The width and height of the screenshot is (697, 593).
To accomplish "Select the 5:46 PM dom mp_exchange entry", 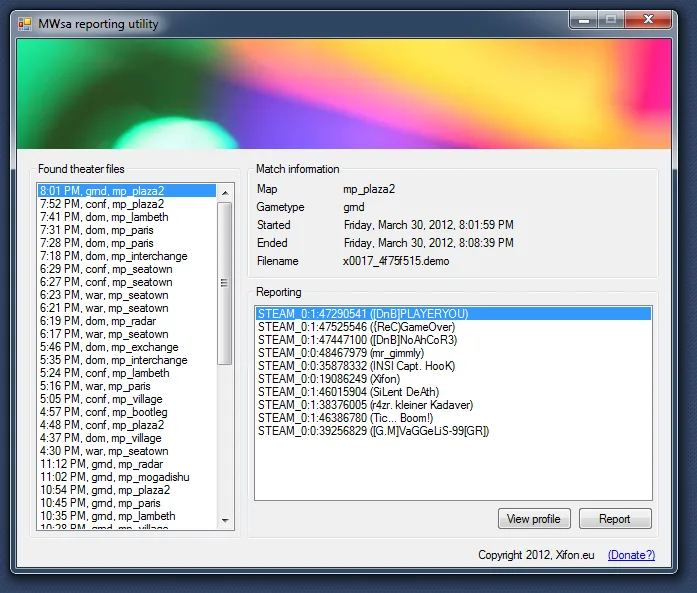I will point(108,347).
